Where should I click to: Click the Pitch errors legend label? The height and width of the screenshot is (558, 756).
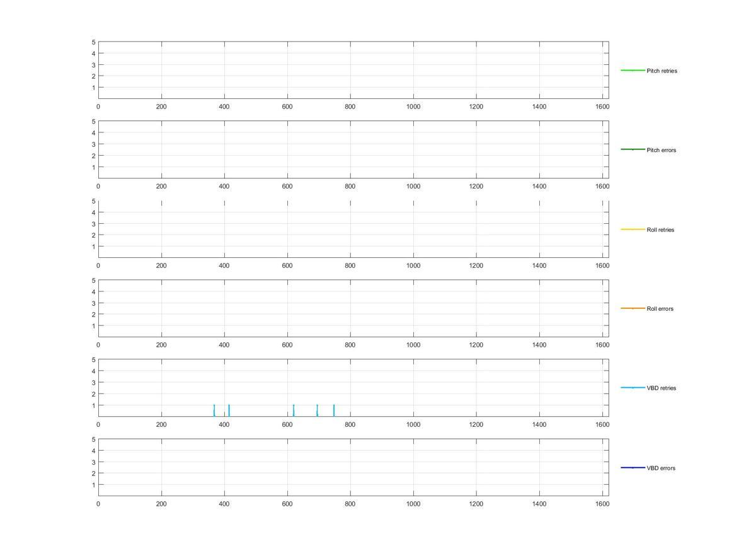pyautogui.click(x=661, y=150)
